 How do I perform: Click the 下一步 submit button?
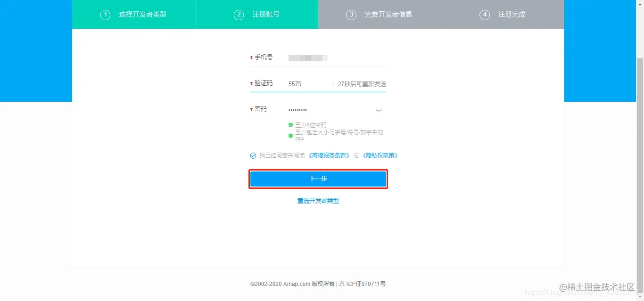pyautogui.click(x=318, y=179)
